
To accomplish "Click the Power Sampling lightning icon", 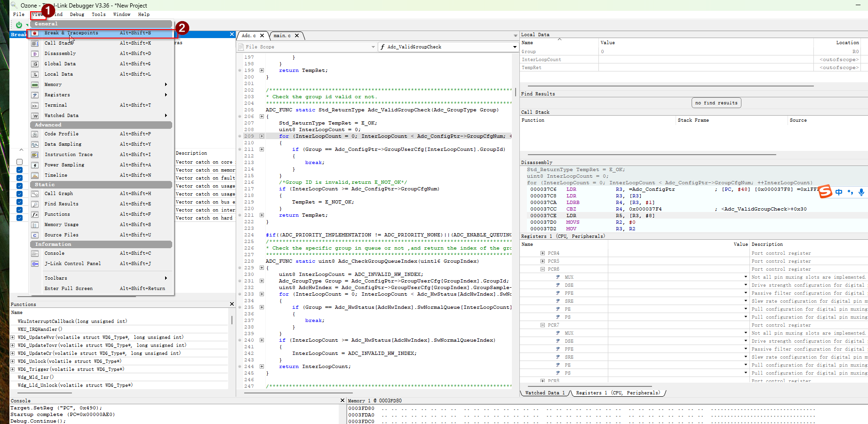I will point(35,165).
